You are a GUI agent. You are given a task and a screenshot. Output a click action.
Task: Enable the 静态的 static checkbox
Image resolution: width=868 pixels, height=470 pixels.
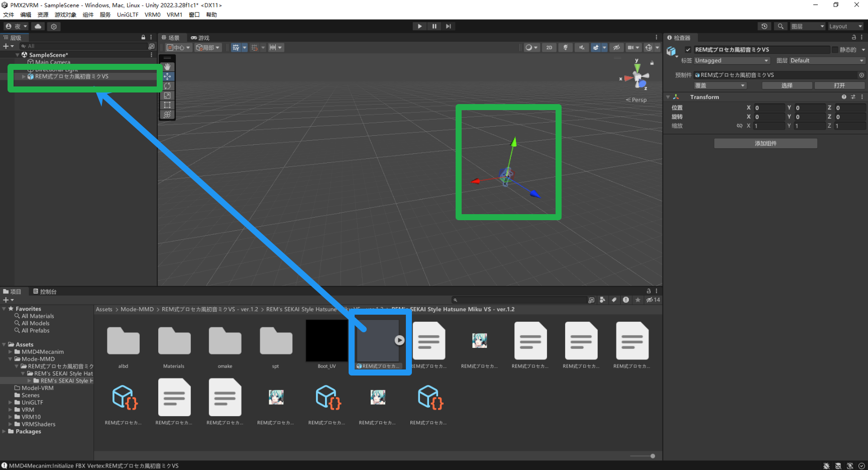click(x=835, y=50)
